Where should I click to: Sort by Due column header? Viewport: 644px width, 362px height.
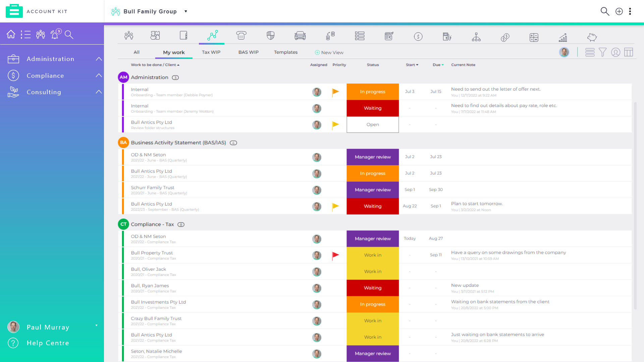tap(438, 65)
